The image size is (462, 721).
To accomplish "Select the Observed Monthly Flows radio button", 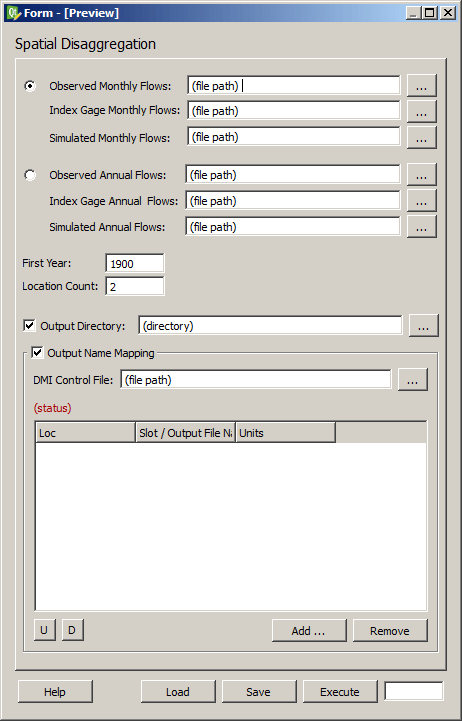I will [x=30, y=86].
